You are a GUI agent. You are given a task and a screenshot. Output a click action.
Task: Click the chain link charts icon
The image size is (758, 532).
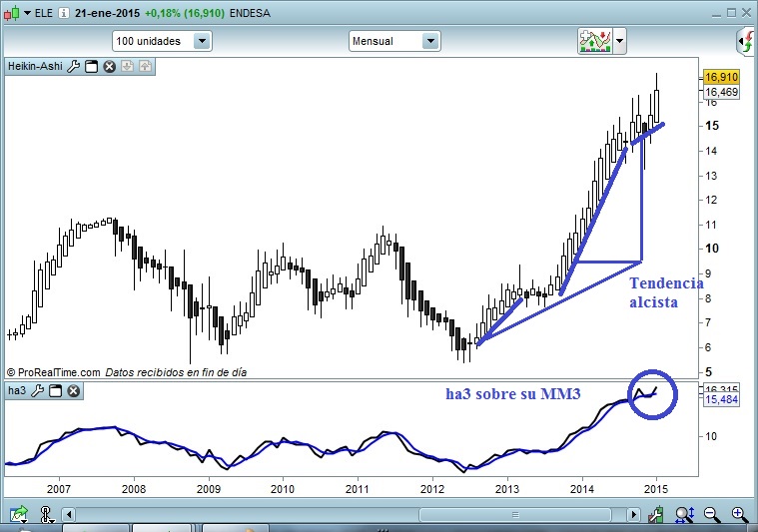pyautogui.click(x=46, y=514)
